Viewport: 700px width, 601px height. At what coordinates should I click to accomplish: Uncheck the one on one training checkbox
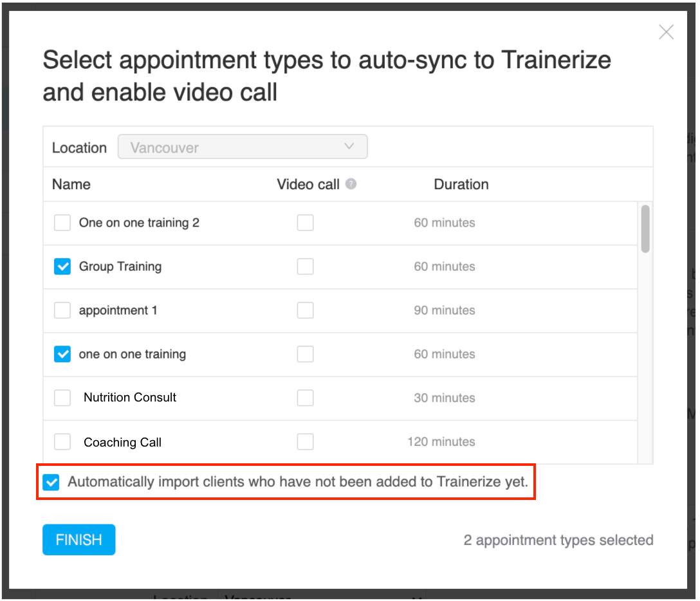coord(62,354)
